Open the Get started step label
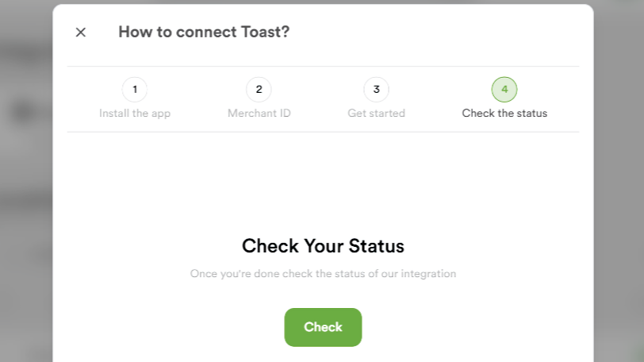This screenshot has height=362, width=644. click(x=376, y=114)
